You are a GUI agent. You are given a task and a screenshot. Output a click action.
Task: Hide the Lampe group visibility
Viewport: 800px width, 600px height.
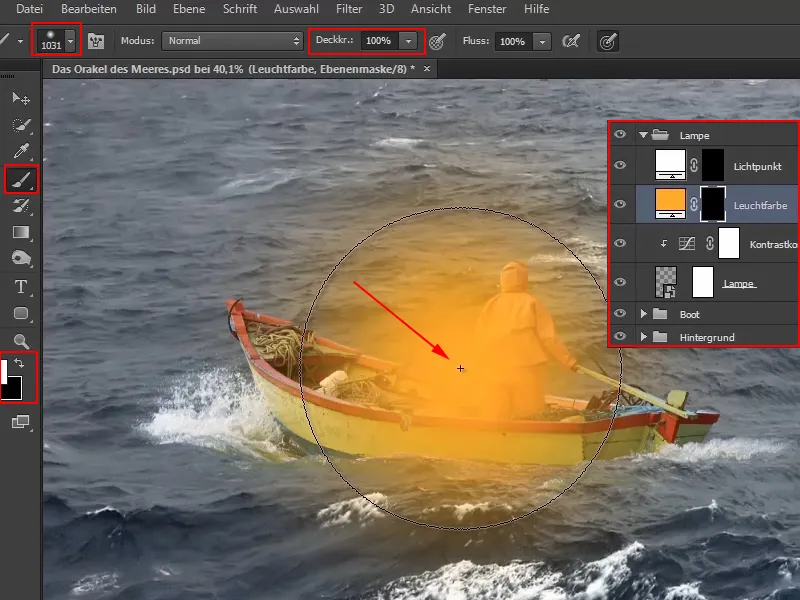pos(620,134)
